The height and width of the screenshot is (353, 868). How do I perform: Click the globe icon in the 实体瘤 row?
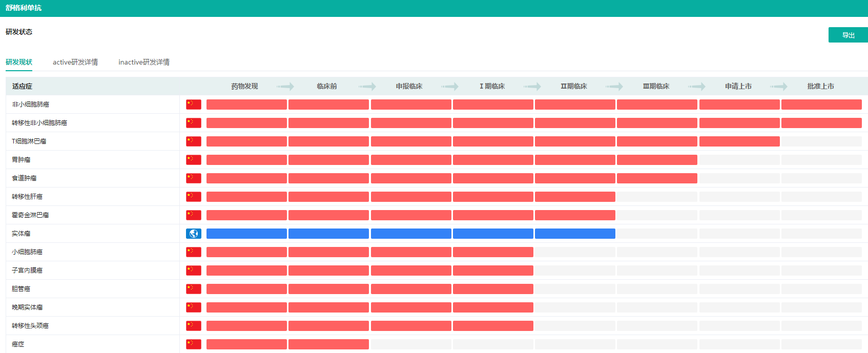pyautogui.click(x=193, y=234)
